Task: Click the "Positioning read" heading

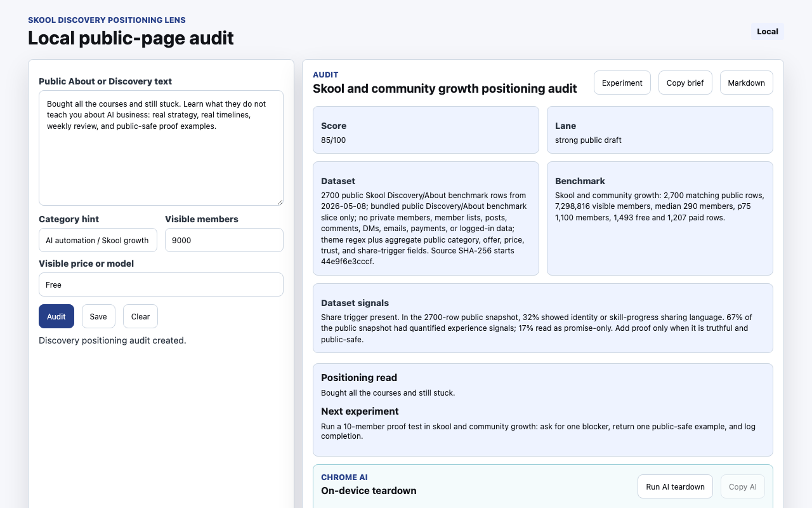Action: click(359, 377)
